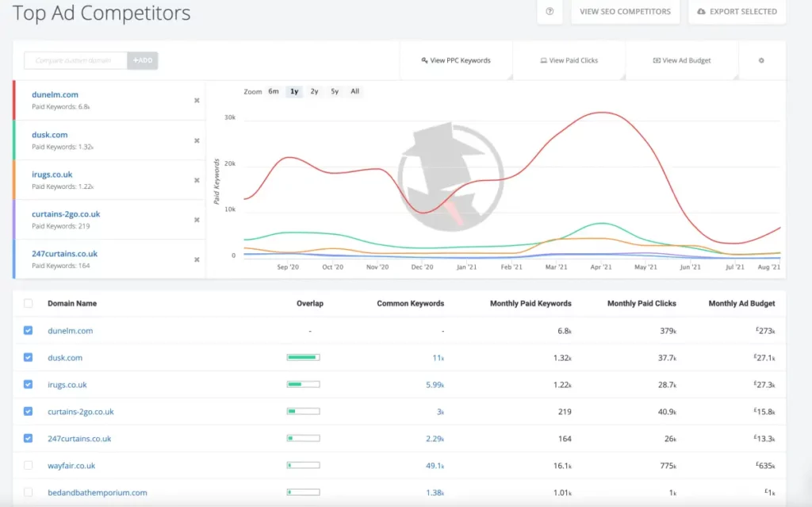The width and height of the screenshot is (812, 507).
Task: Click irugs.co.uk common keywords 5.99k
Action: (x=435, y=385)
